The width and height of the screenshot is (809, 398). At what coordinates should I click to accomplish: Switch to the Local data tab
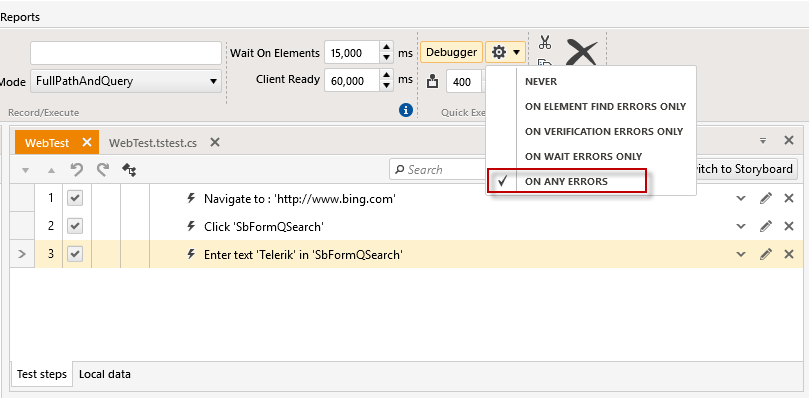105,374
